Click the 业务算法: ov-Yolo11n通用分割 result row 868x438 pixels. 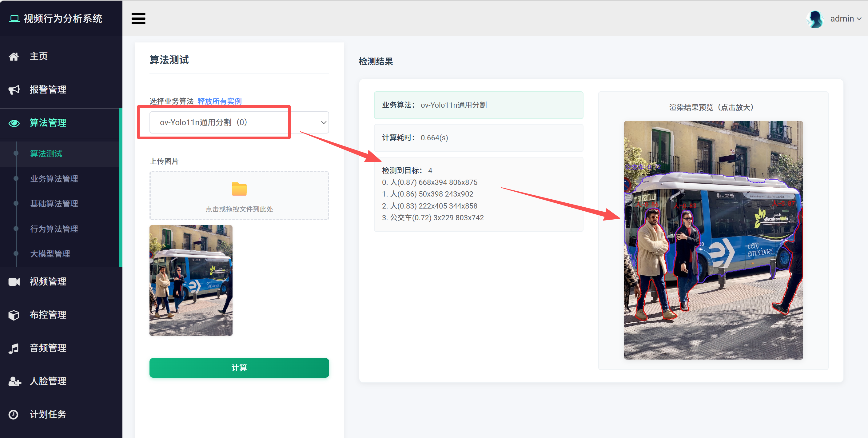pyautogui.click(x=478, y=105)
